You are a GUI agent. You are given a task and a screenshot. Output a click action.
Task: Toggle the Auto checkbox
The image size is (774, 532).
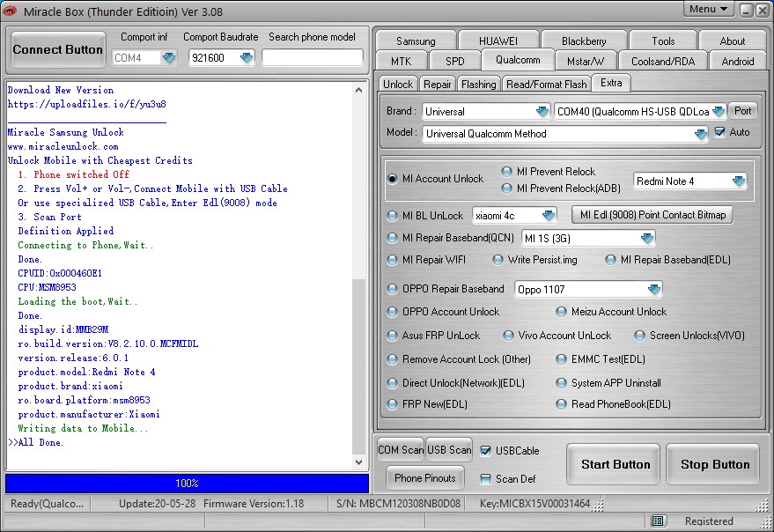[720, 132]
